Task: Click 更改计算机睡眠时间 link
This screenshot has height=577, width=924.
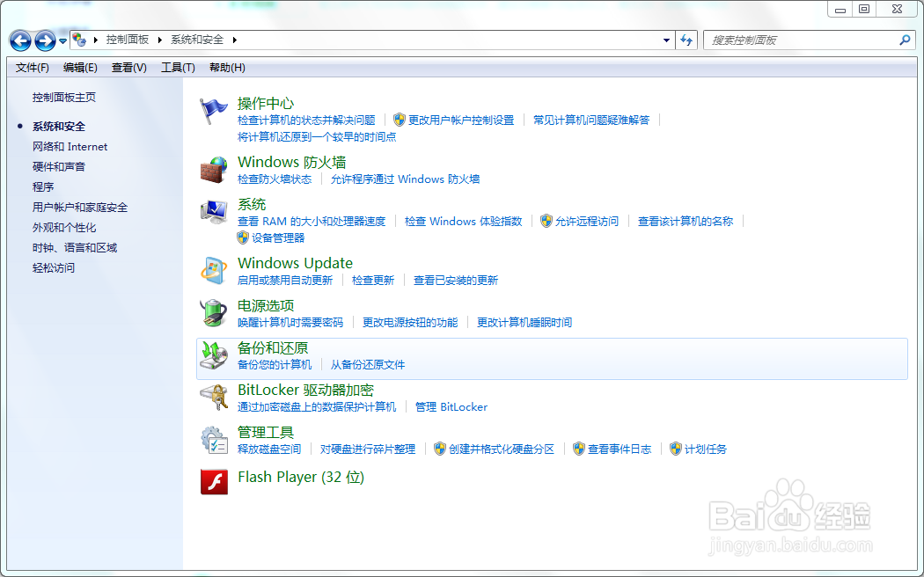Action: [524, 323]
